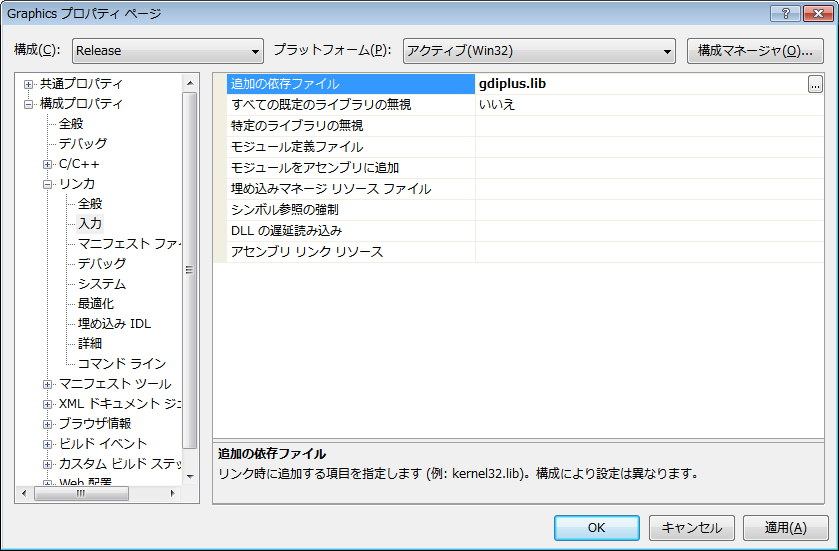Select デバッグ under リンカ
The height and width of the screenshot is (551, 839).
pyautogui.click(x=102, y=263)
